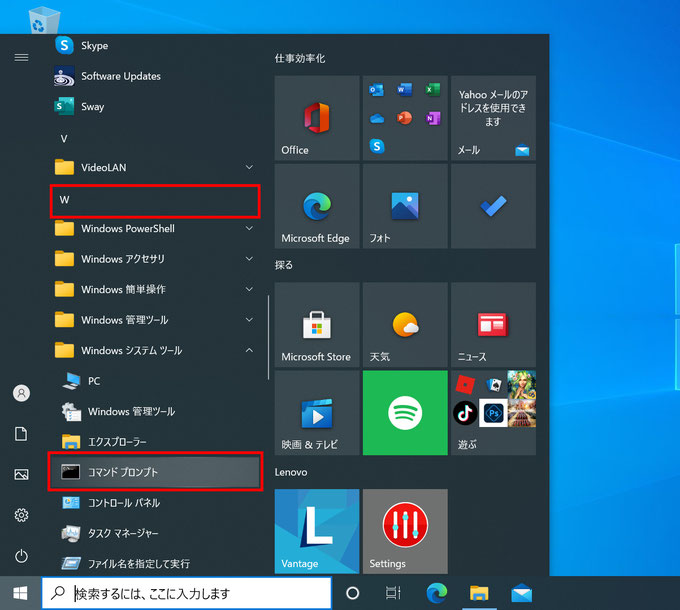
Task: Click the user account icon in the sidebar
Action: click(x=21, y=393)
